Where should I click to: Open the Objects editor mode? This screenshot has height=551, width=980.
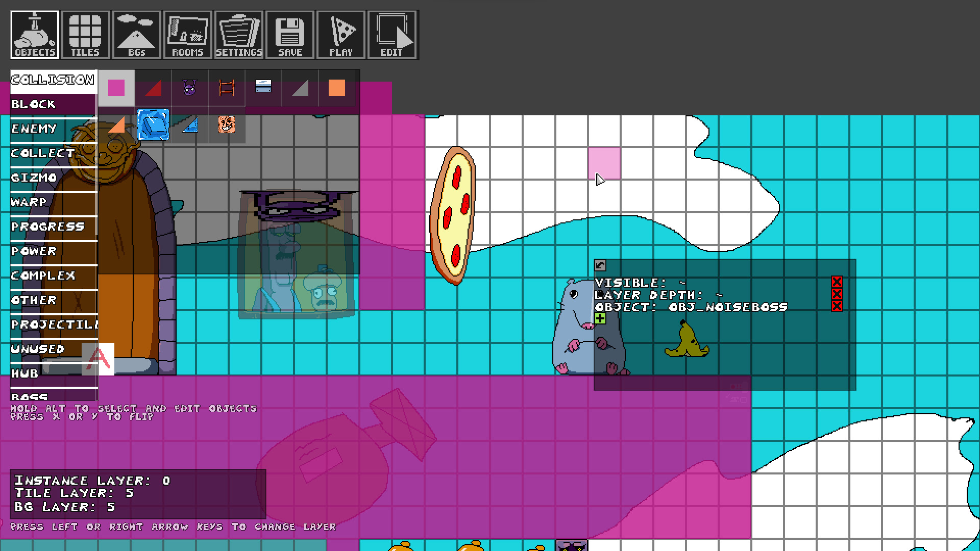(35, 35)
